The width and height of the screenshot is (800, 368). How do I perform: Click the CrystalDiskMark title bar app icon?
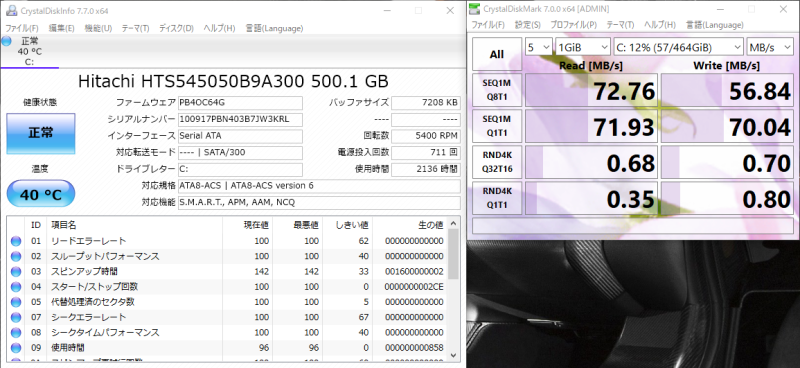pos(475,9)
